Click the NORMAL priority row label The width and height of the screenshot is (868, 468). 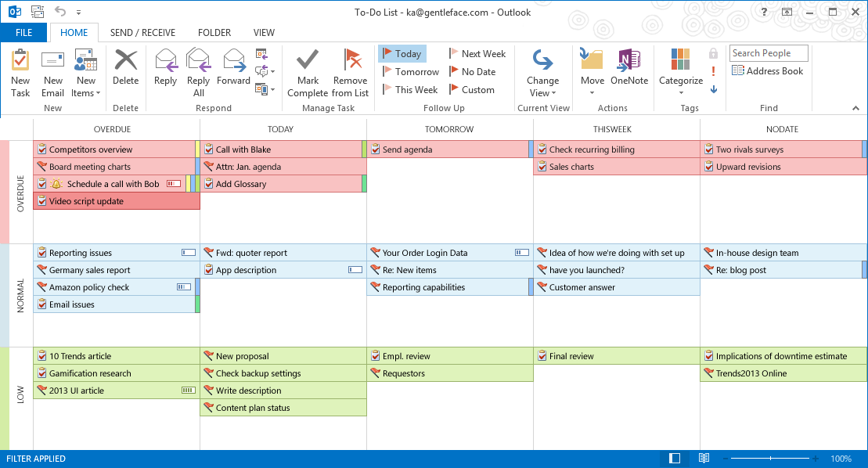20,296
